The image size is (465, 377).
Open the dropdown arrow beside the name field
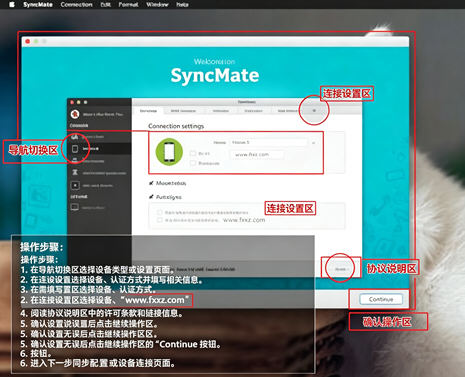(313, 143)
